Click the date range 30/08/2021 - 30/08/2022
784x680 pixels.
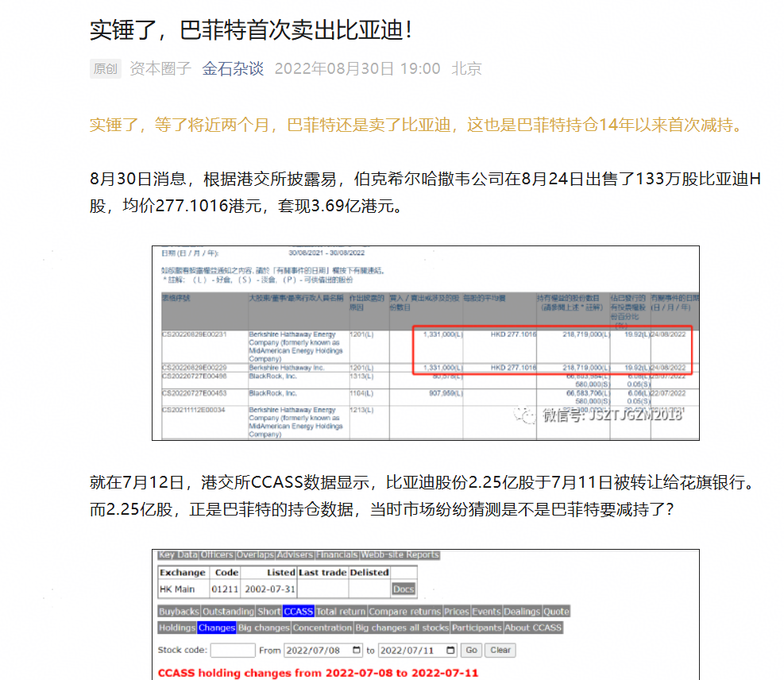tap(327, 253)
